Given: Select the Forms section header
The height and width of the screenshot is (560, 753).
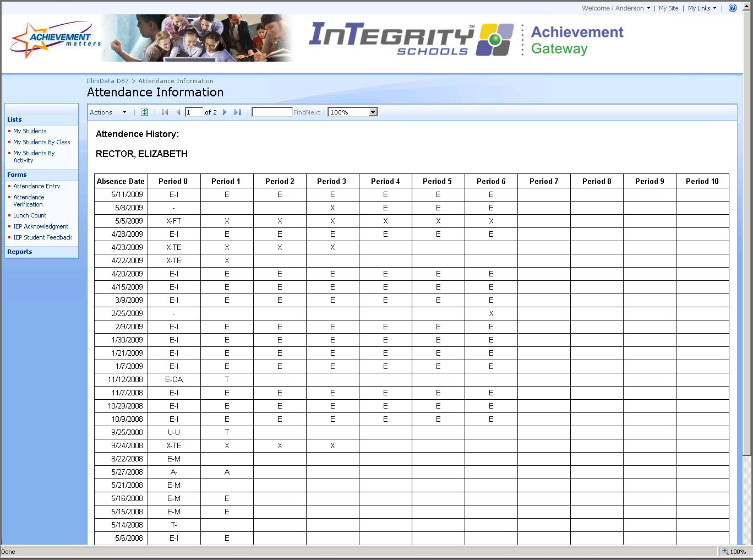Looking at the screenshot, I should [41, 175].
